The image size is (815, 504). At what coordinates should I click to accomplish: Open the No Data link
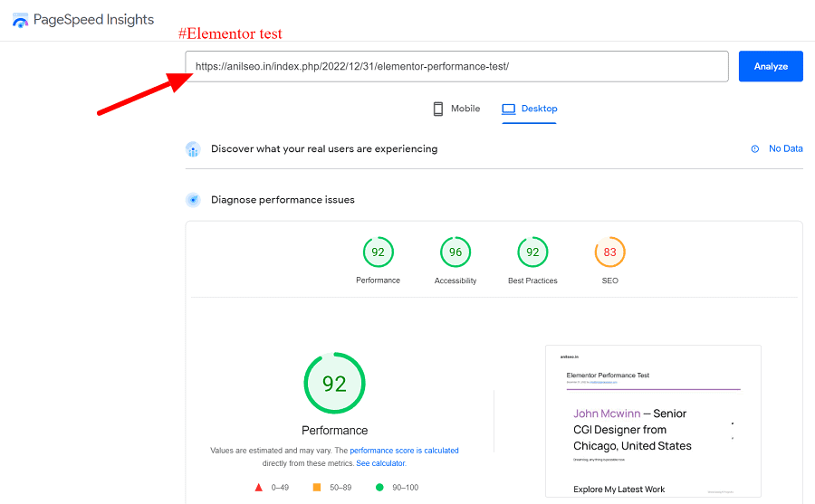point(785,148)
